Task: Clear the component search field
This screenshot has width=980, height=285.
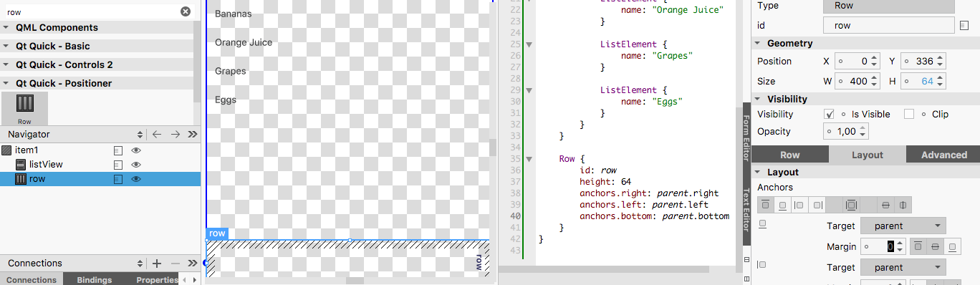Action: (185, 11)
